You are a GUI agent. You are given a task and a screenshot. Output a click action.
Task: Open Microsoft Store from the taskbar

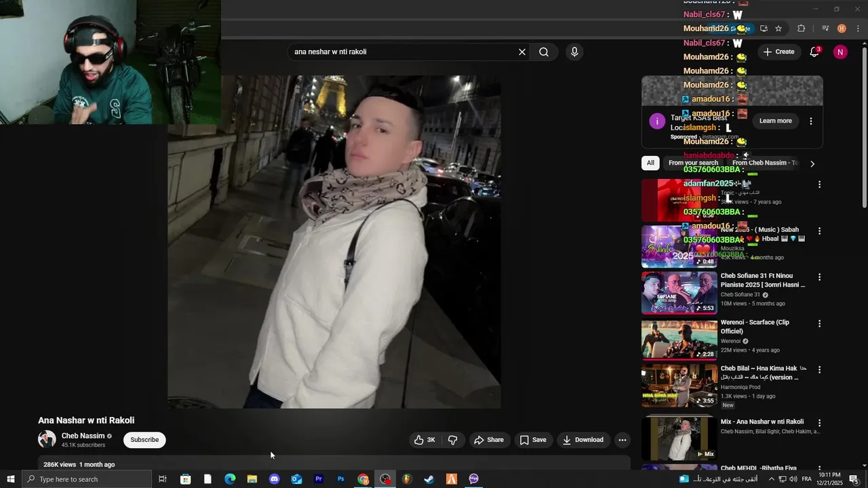click(185, 479)
